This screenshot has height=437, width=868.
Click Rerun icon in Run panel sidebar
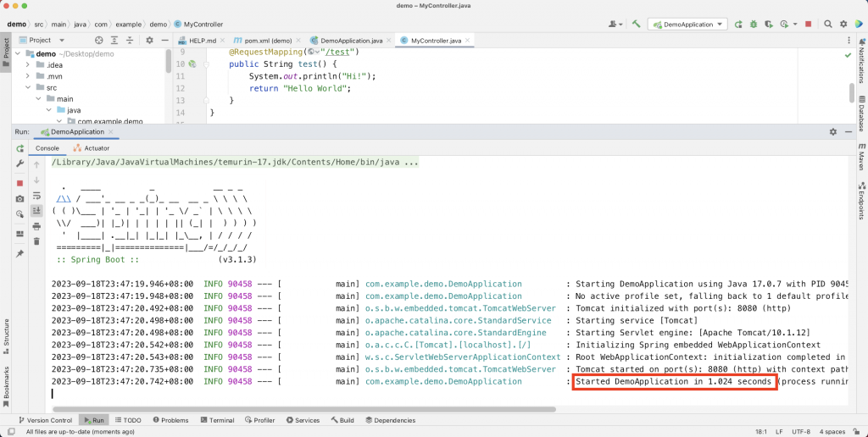[20, 148]
